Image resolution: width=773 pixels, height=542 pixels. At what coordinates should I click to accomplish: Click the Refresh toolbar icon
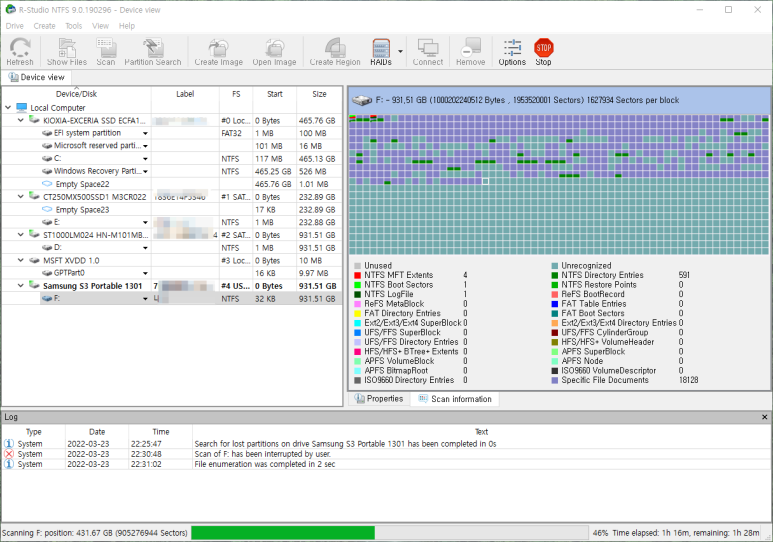(x=20, y=52)
